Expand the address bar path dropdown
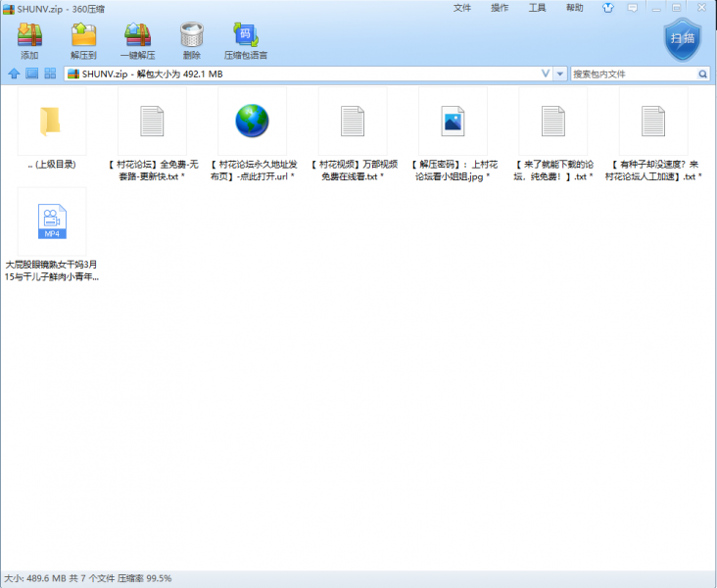 546,73
